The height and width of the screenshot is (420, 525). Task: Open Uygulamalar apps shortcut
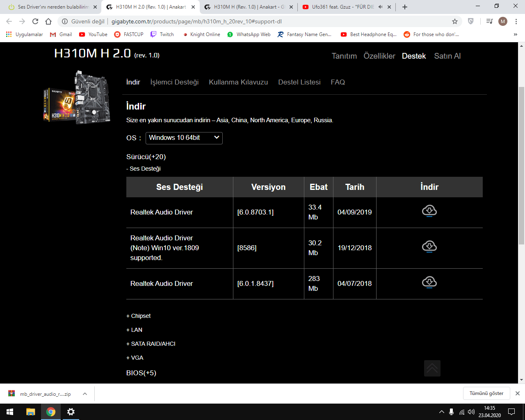[x=25, y=34]
